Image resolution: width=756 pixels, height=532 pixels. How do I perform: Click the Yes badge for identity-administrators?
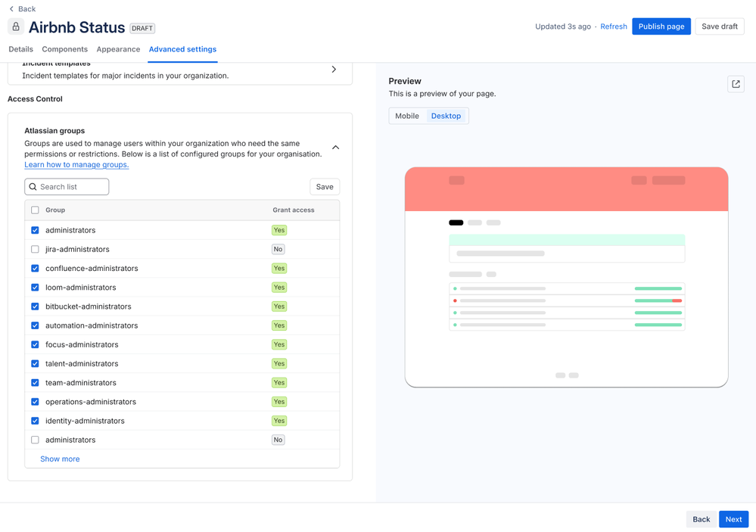point(279,421)
